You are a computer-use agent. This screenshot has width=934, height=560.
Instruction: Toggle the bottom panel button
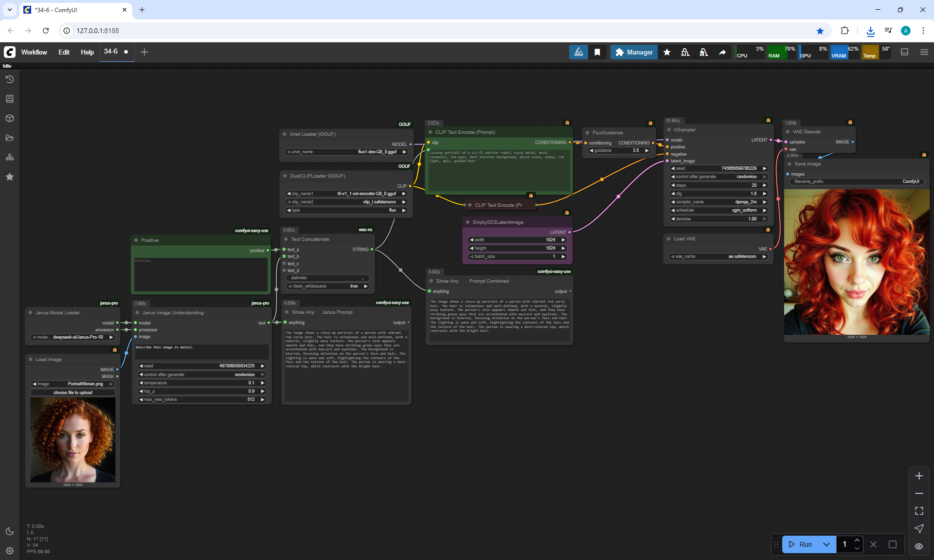(904, 52)
